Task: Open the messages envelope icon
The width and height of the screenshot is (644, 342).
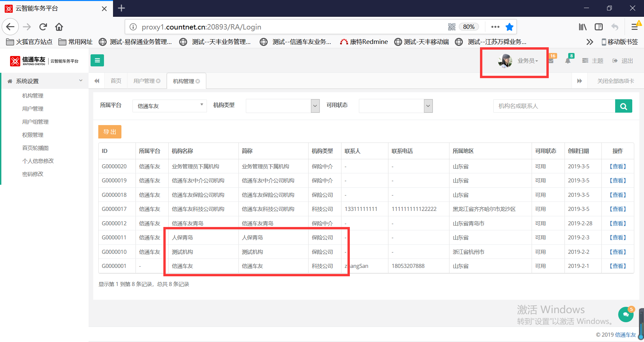Action: [551, 61]
